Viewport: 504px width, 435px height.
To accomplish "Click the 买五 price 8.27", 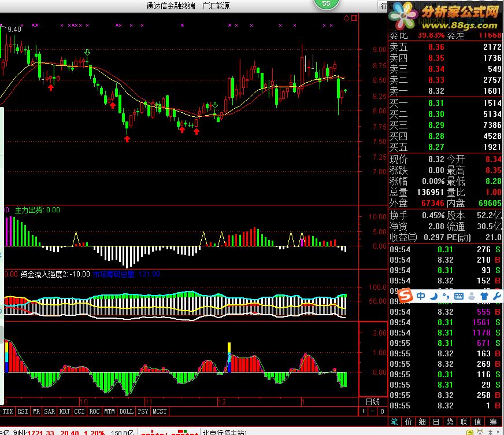I will point(436,147).
